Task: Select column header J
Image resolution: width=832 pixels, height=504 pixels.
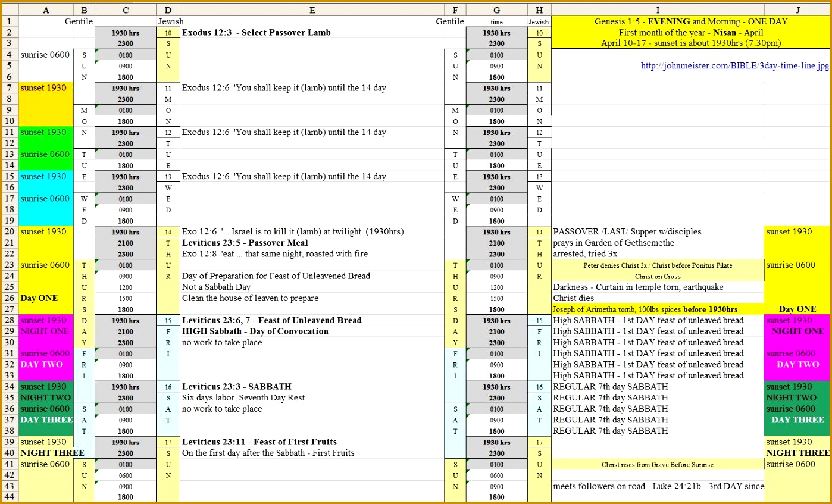Action: pyautogui.click(x=797, y=10)
